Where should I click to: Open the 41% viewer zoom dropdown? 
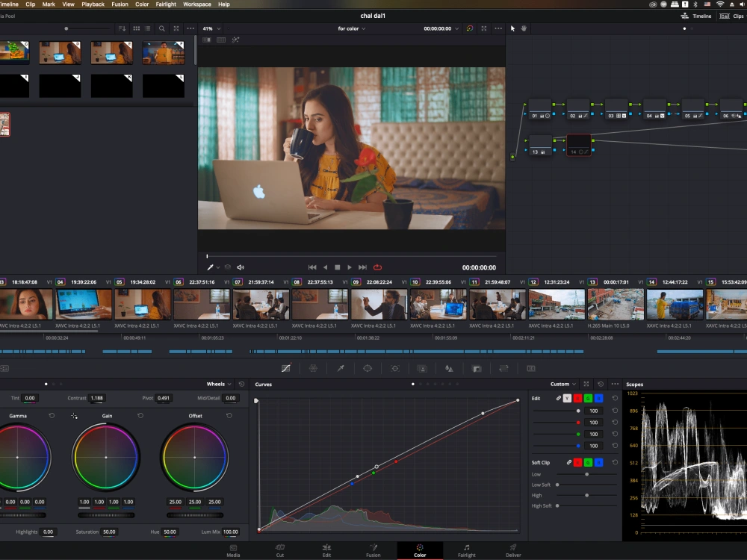click(x=211, y=28)
